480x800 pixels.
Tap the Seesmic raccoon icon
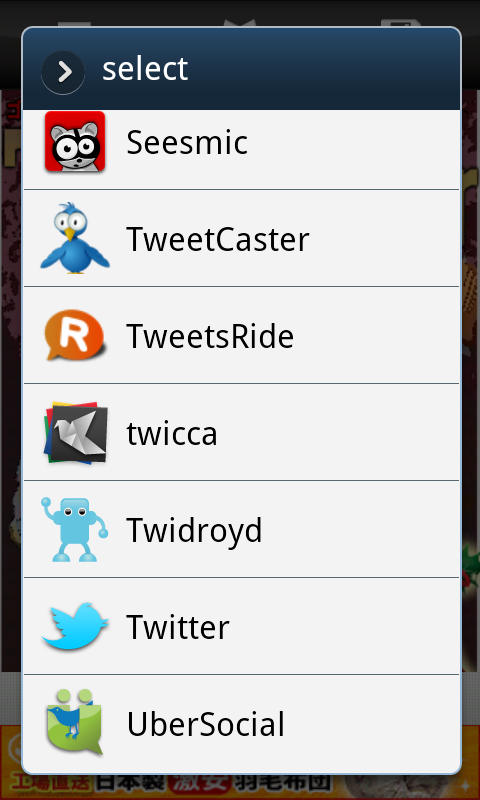pos(75,141)
